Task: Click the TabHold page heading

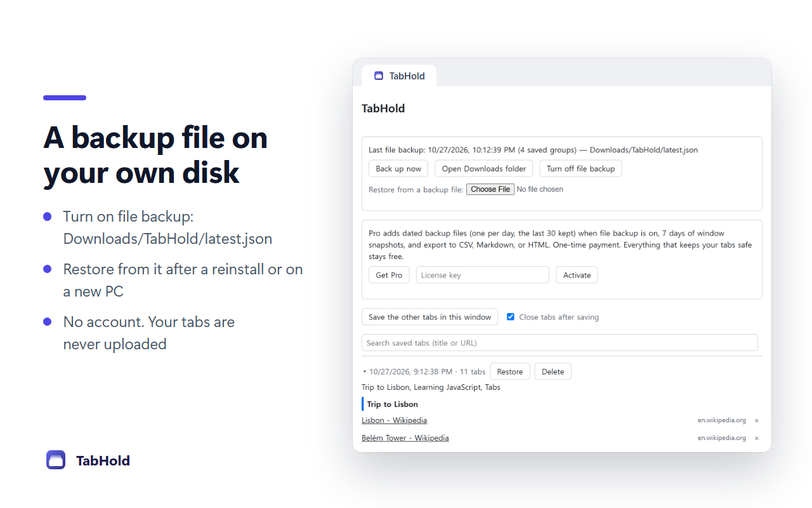Action: click(x=383, y=109)
